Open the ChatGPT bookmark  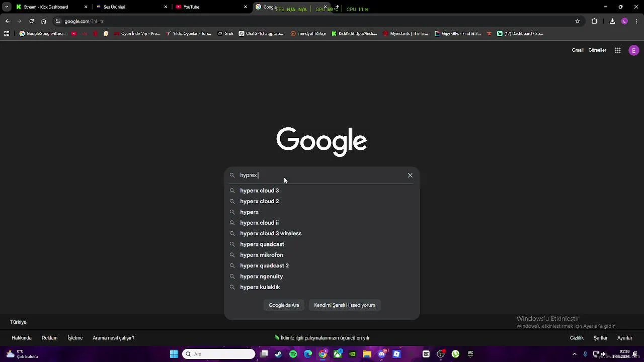coord(261,34)
